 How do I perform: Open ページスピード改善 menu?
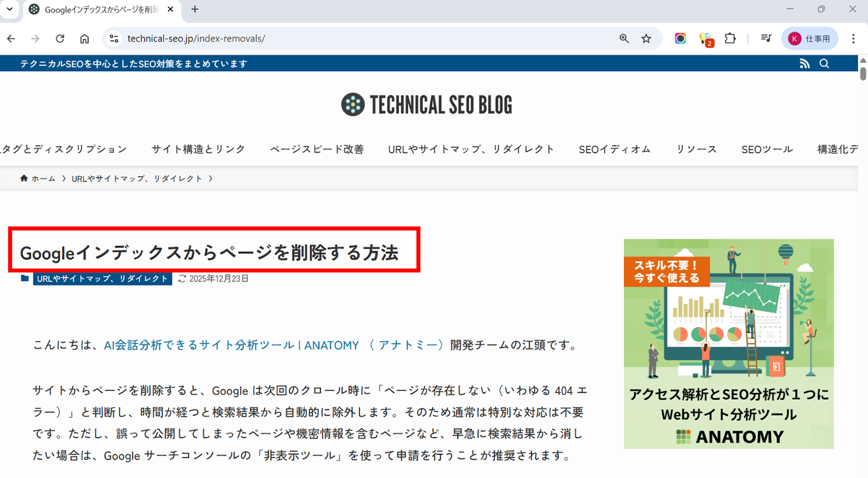(x=317, y=149)
